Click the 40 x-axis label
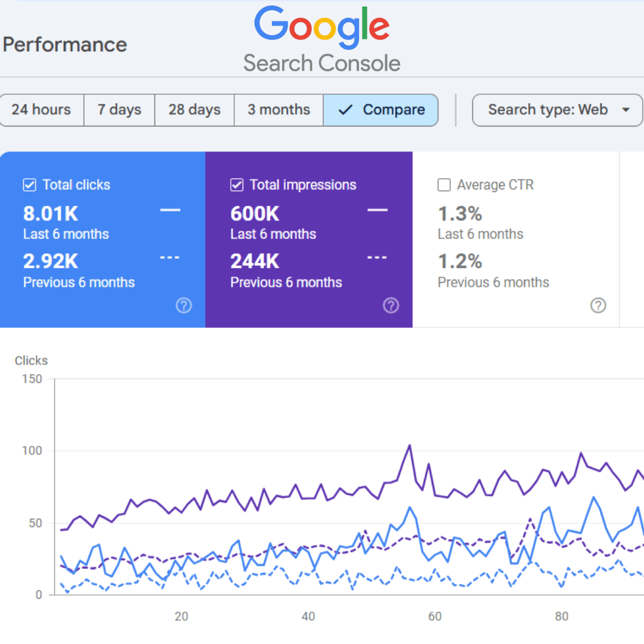644x644 pixels. (308, 616)
